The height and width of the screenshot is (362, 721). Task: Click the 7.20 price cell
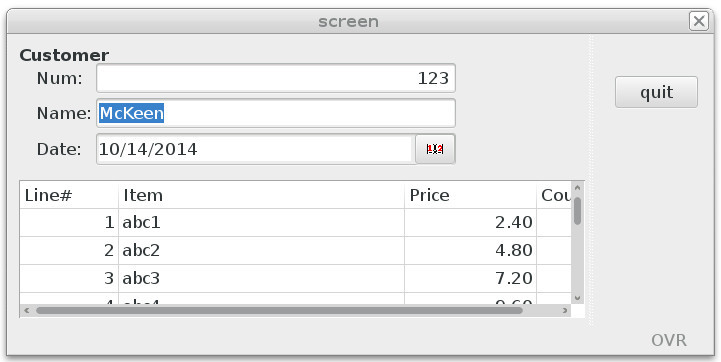coord(470,278)
